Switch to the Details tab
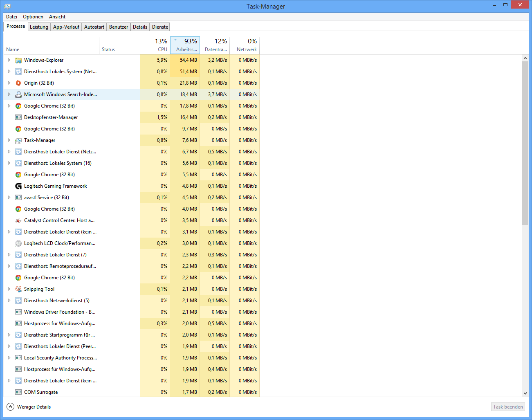Screen dimensions: 532x420 pyautogui.click(x=140, y=27)
